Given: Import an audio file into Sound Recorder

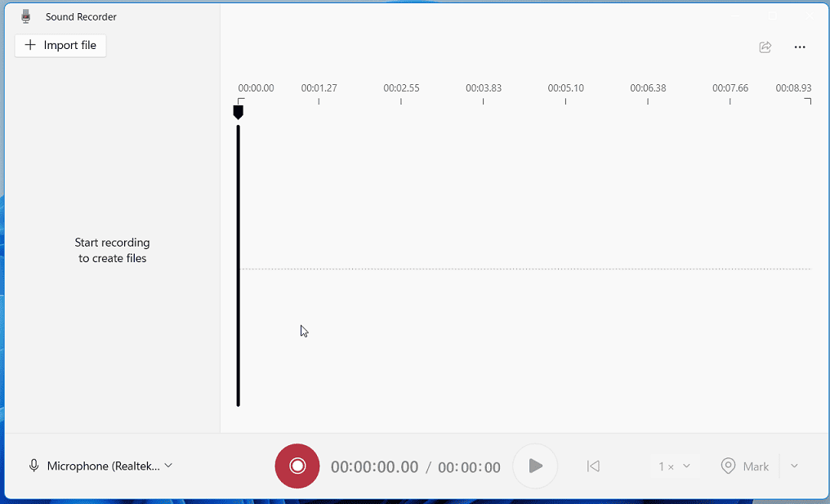Looking at the screenshot, I should (60, 45).
